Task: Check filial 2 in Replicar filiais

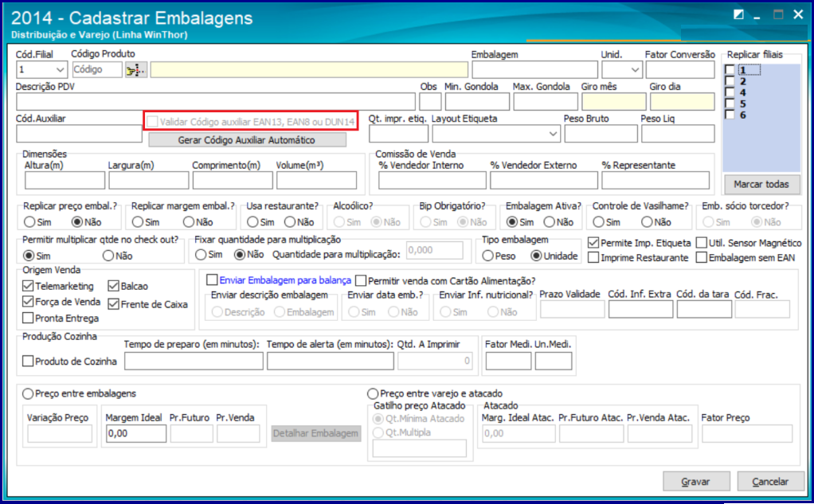Action: (x=730, y=81)
